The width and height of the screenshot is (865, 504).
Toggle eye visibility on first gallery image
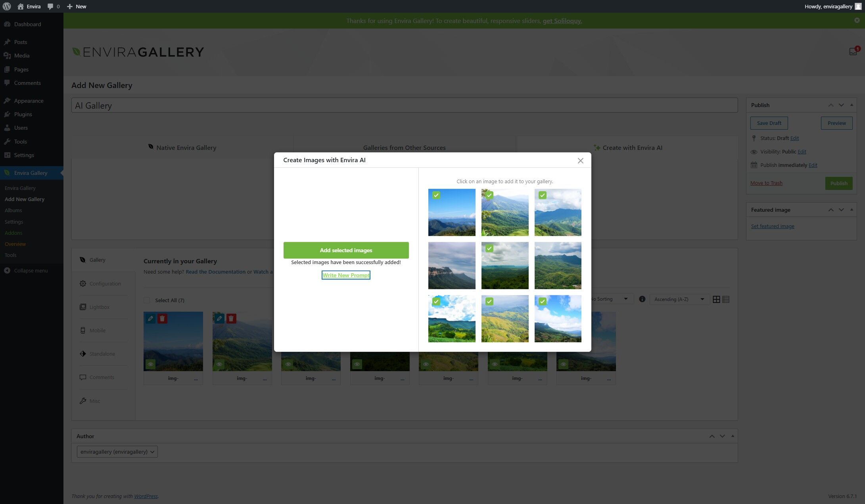point(150,364)
